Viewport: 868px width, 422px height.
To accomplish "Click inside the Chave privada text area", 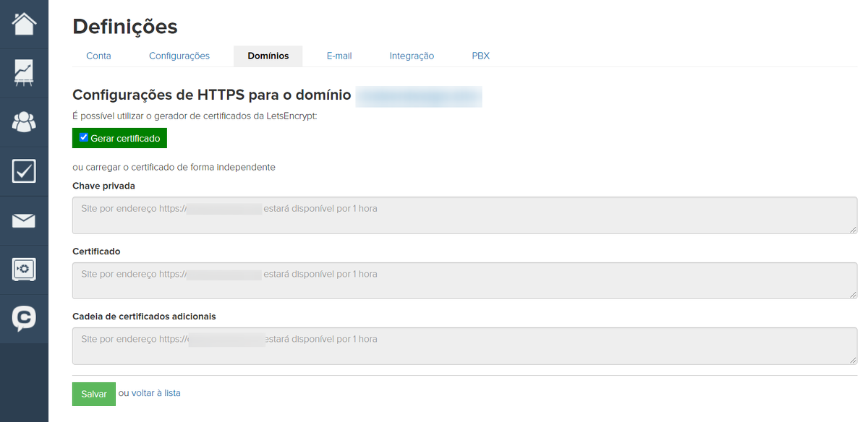I will [x=464, y=215].
